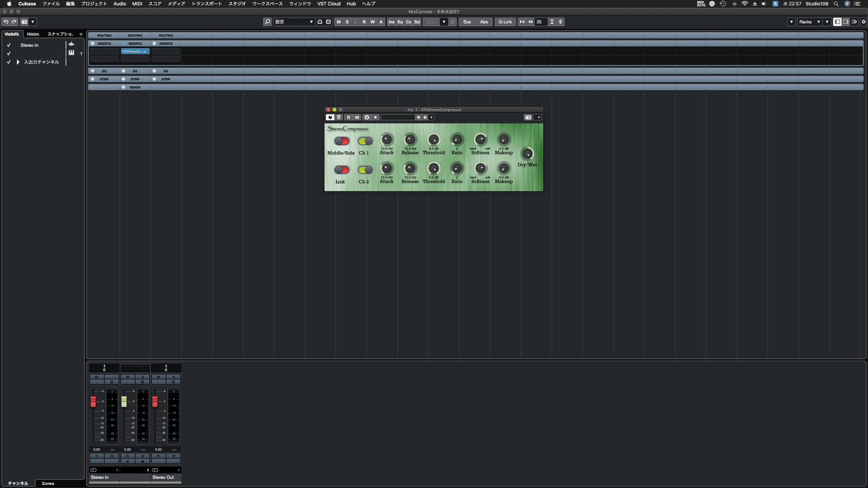
Task: Open the plugin preset management dropdown
Action: 431,117
